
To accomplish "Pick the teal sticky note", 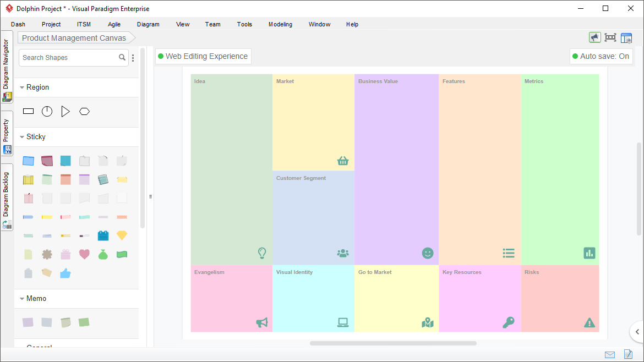I will [x=66, y=161].
